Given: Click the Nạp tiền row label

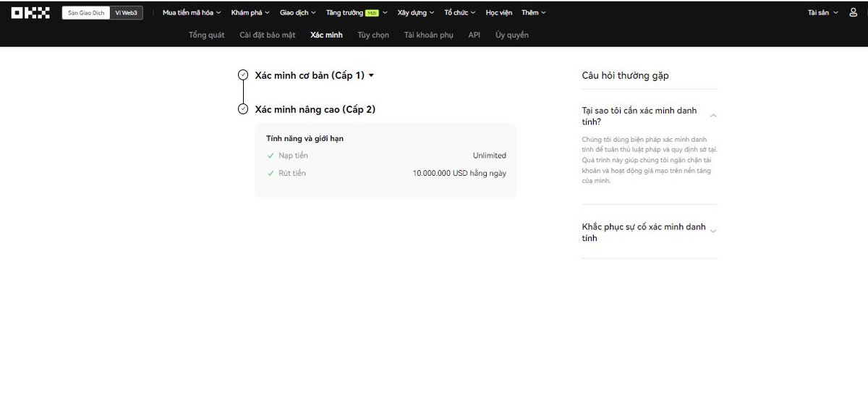Looking at the screenshot, I should click(x=293, y=156).
